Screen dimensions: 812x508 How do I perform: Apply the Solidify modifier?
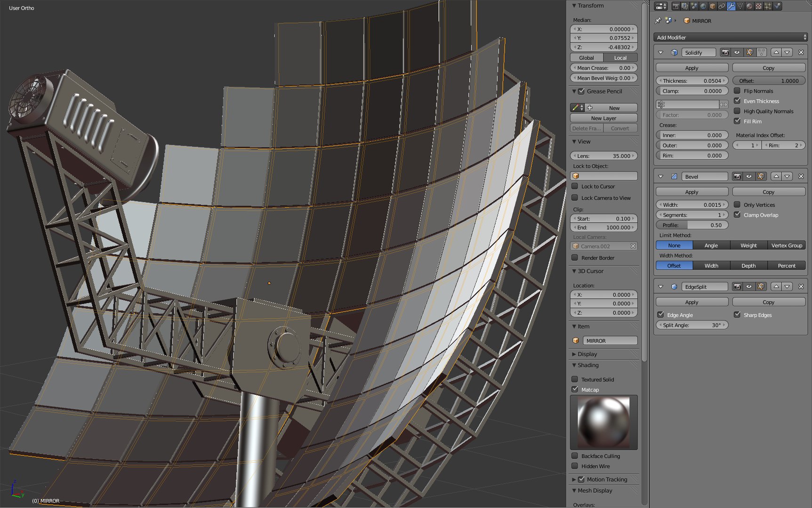(x=692, y=68)
